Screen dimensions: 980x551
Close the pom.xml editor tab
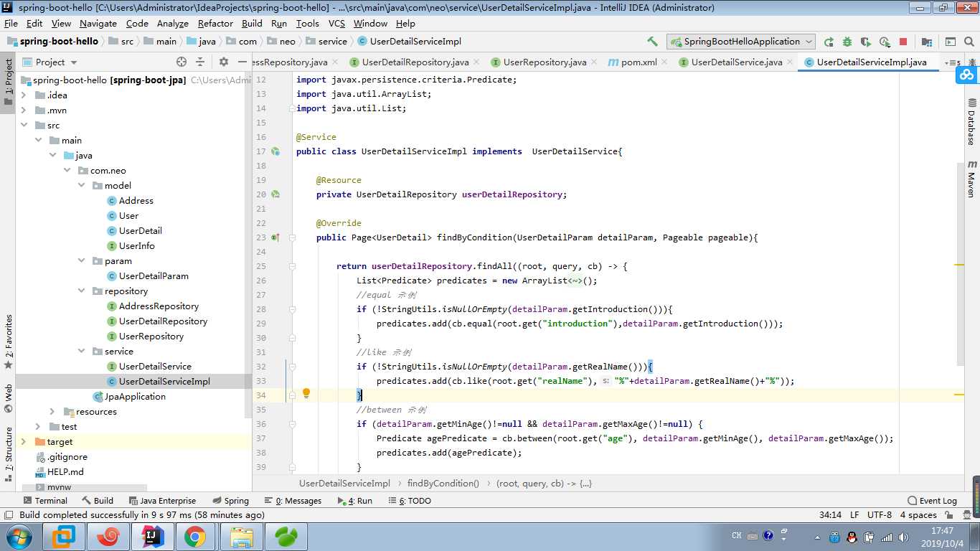[x=664, y=62]
